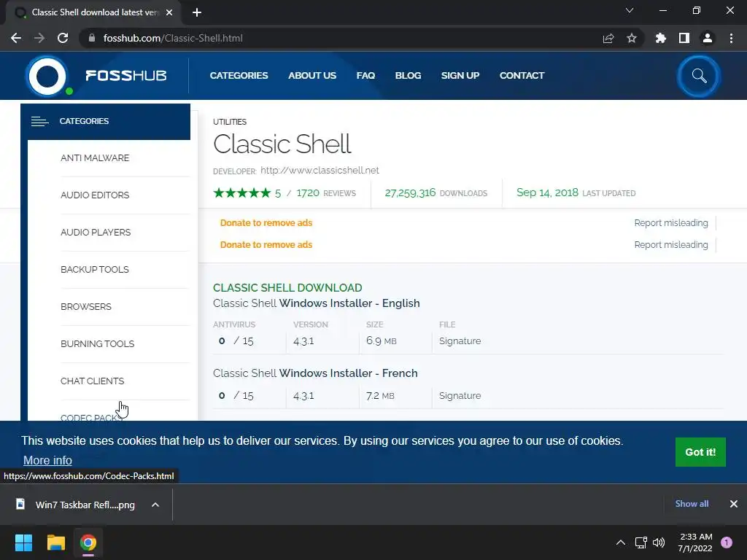
Task: Toggle the Categories hamburger icon in sidebar
Action: click(x=39, y=122)
